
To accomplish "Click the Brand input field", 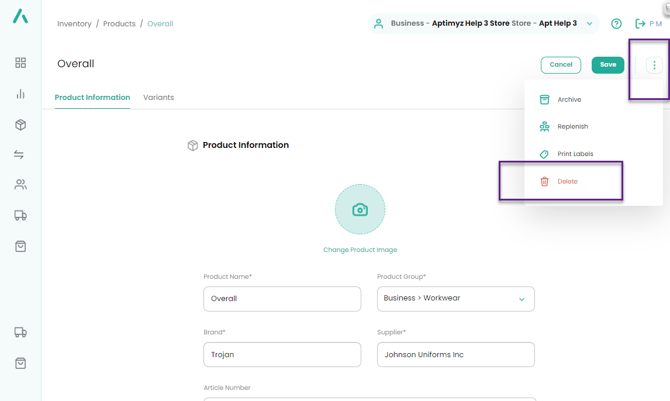I will click(282, 354).
